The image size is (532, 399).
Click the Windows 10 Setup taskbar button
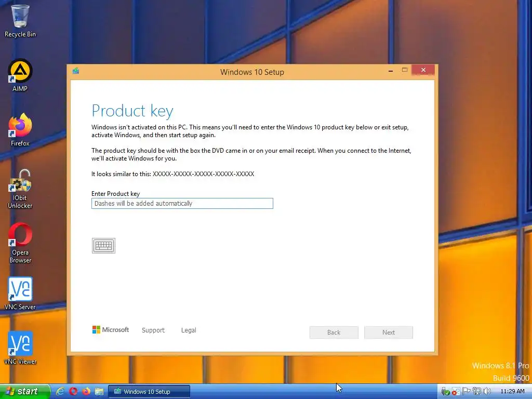click(149, 392)
